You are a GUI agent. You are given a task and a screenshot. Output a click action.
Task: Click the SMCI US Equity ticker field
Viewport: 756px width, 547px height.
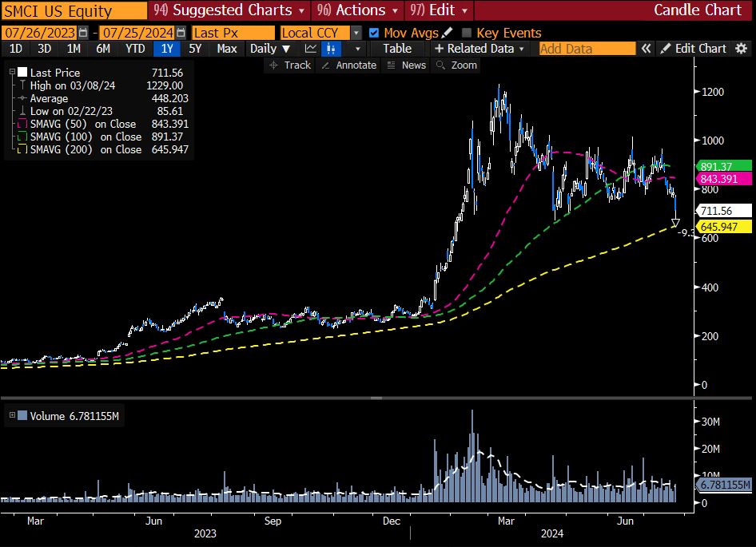point(74,10)
